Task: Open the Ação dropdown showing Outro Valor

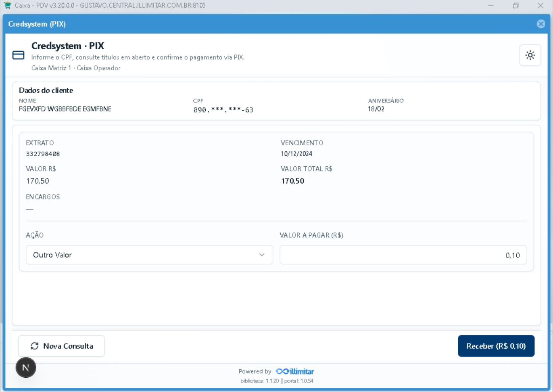Action: 150,255
